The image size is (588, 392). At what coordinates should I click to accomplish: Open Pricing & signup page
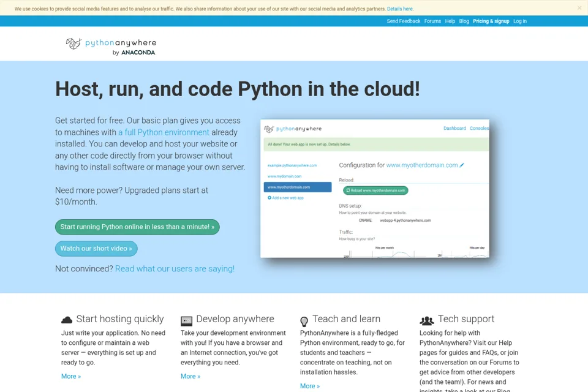491,21
